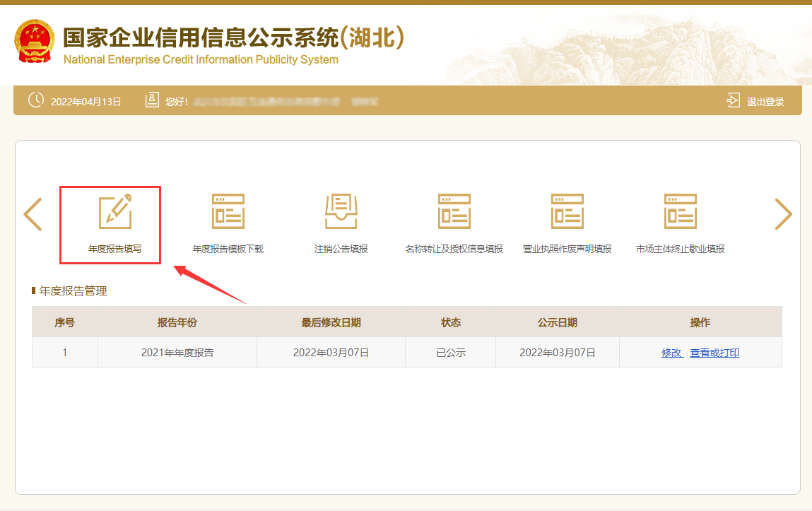Click the user profile icon in header
Screen dimensions: 812x511
pos(151,100)
